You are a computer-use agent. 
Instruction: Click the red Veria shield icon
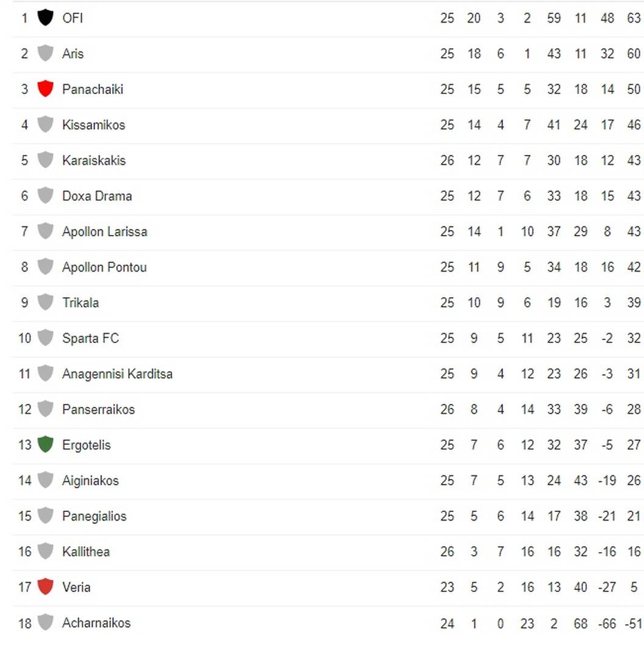(45, 587)
